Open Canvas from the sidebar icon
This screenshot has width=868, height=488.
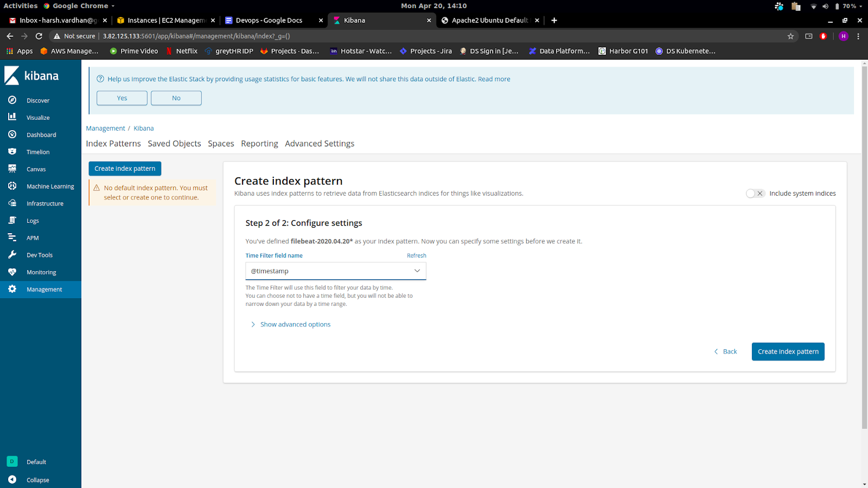(x=12, y=169)
